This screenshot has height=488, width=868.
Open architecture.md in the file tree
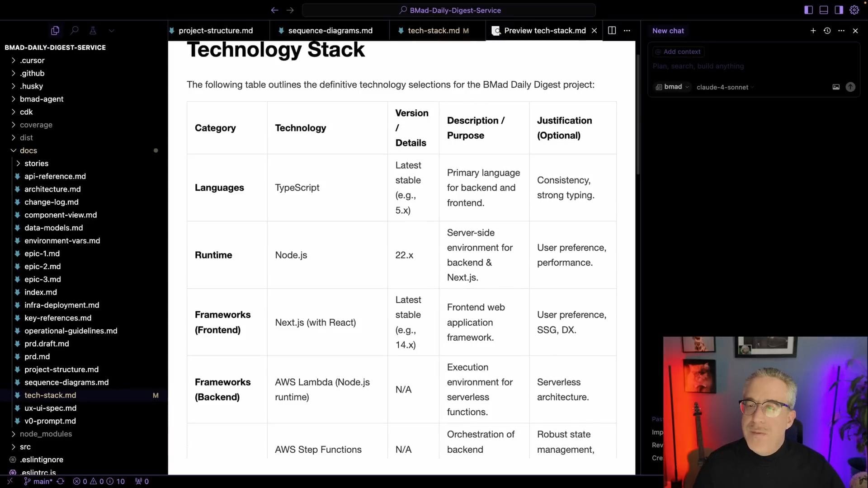click(x=52, y=189)
